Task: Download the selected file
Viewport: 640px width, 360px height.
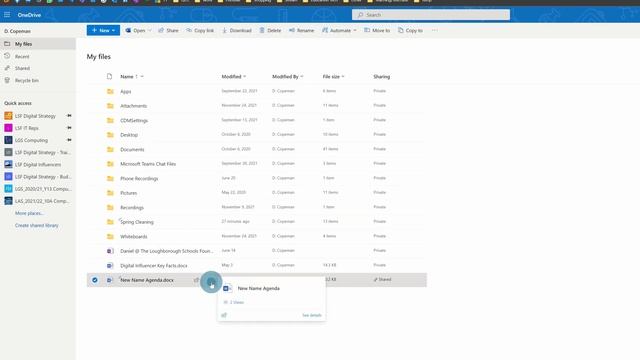Action: [237, 30]
